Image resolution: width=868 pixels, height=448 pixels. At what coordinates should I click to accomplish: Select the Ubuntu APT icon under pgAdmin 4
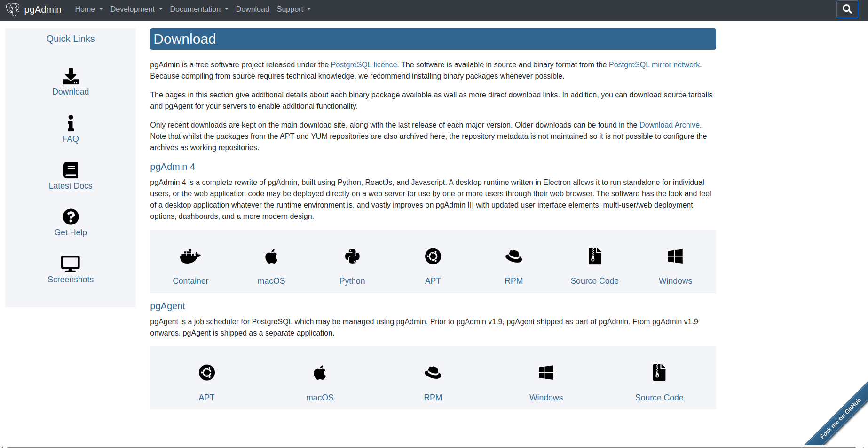(433, 256)
